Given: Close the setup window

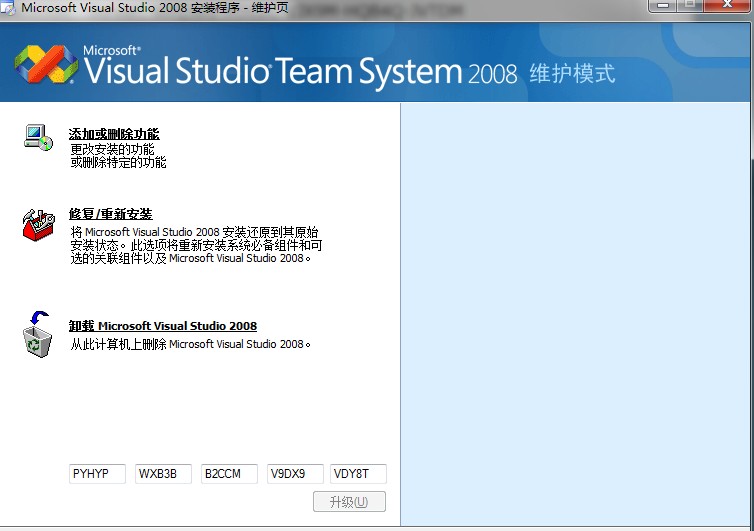Looking at the screenshot, I should click(728, 5).
